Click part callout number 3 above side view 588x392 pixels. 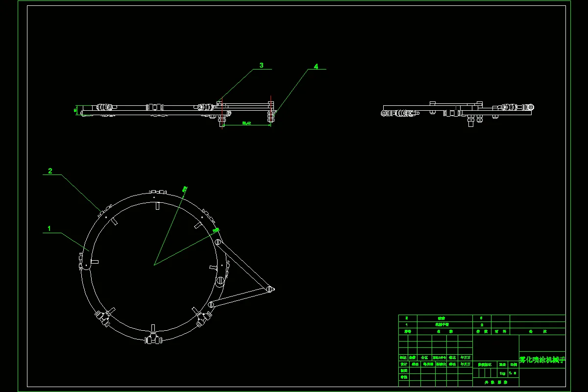point(262,65)
